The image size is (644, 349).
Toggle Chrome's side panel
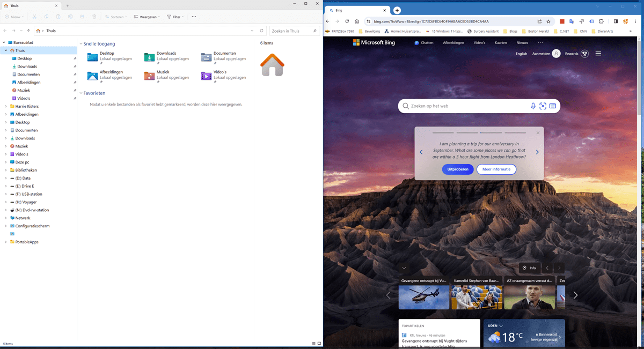[616, 21]
